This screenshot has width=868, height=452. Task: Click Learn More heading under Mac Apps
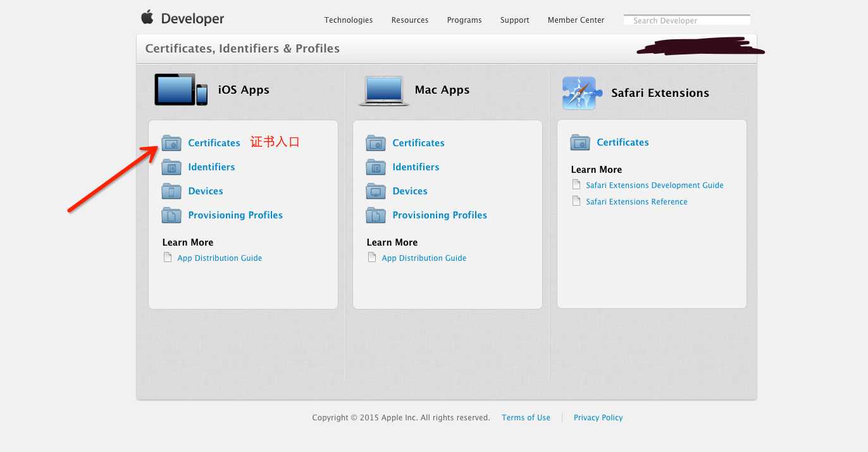pyautogui.click(x=392, y=242)
